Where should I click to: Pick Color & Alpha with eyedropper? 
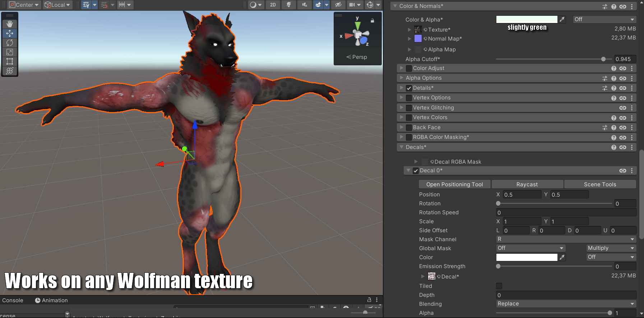pyautogui.click(x=562, y=19)
